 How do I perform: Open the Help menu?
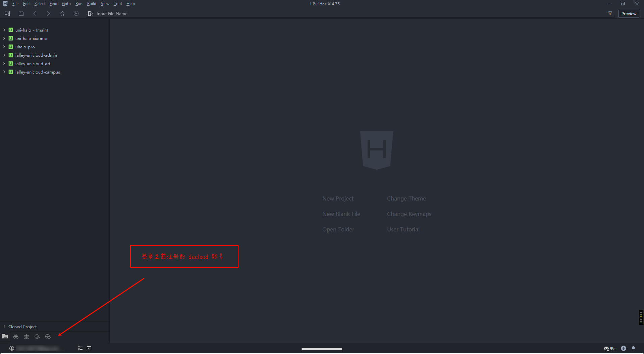tap(130, 4)
